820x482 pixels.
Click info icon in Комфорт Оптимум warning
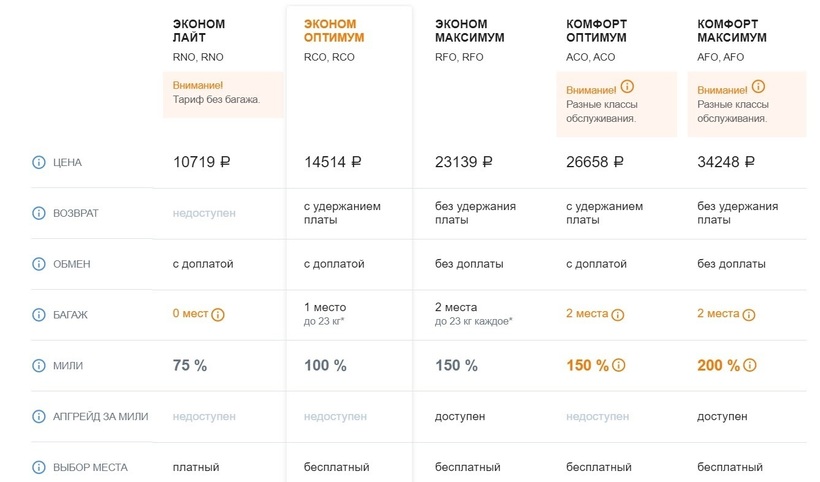(627, 87)
